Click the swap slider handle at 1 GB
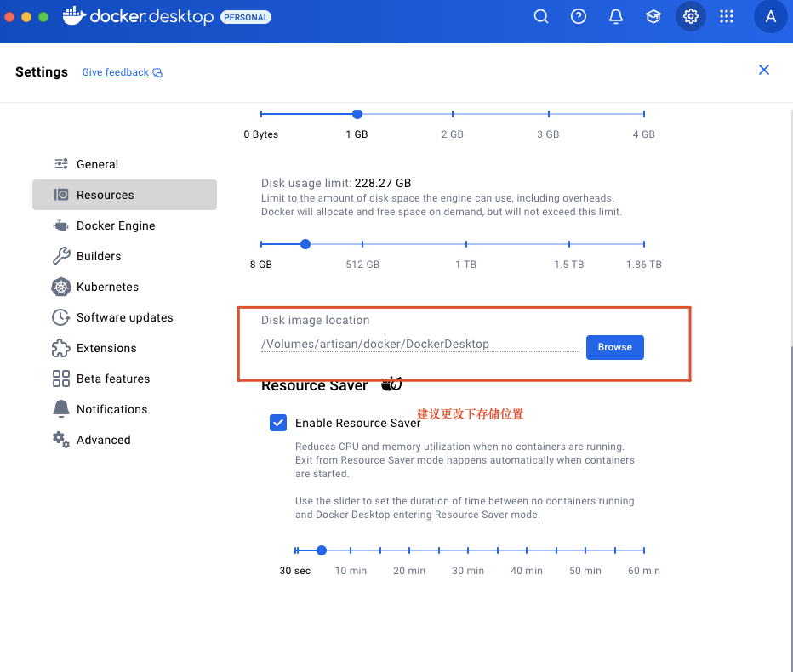 (357, 114)
